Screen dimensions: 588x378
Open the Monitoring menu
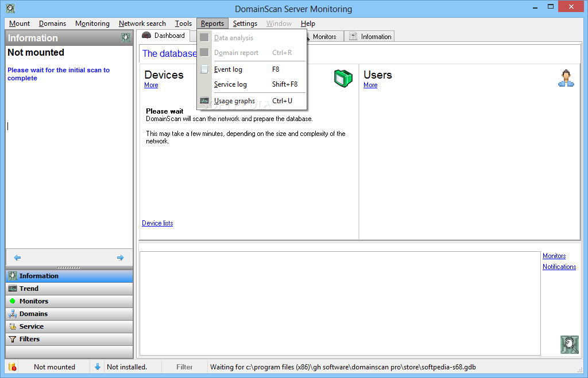[92, 23]
